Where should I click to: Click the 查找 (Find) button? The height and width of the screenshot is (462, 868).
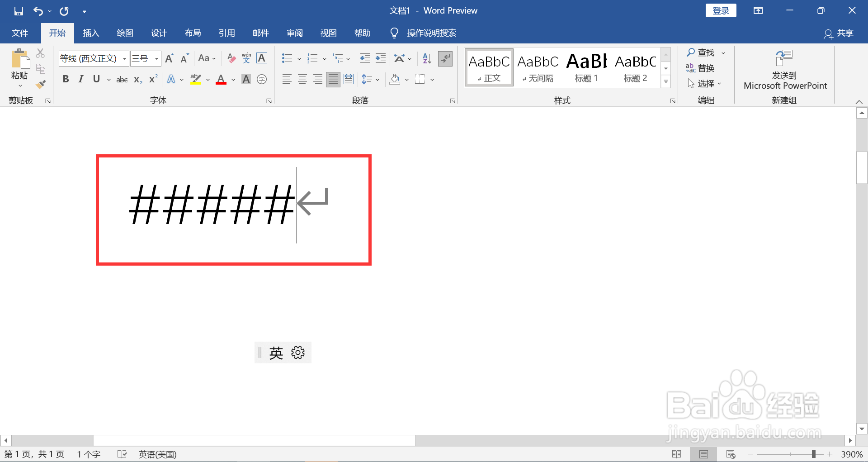click(x=700, y=53)
